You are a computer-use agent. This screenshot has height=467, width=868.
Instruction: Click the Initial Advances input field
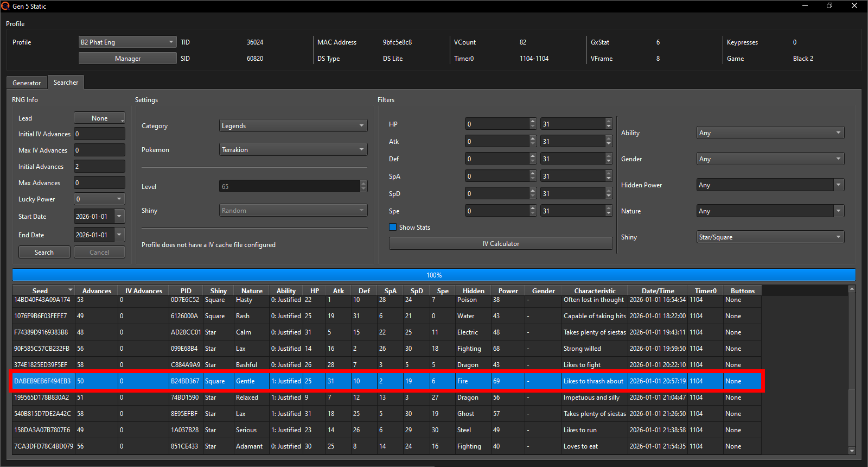click(x=99, y=167)
